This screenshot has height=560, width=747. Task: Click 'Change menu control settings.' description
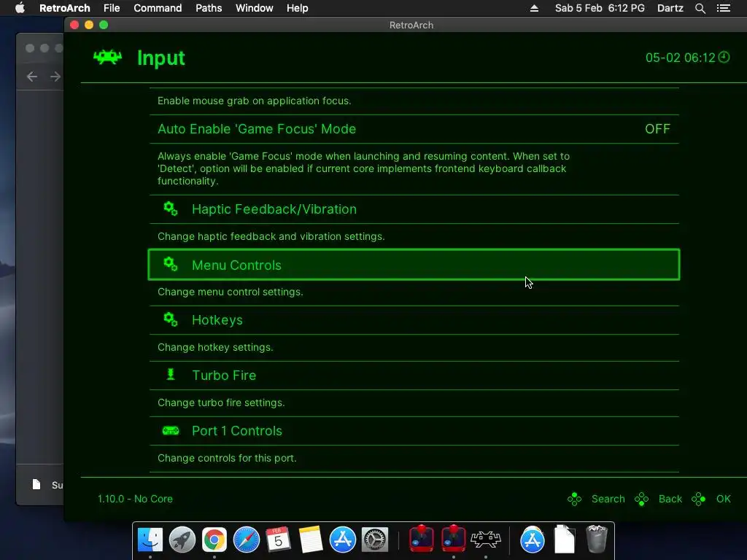click(x=230, y=292)
